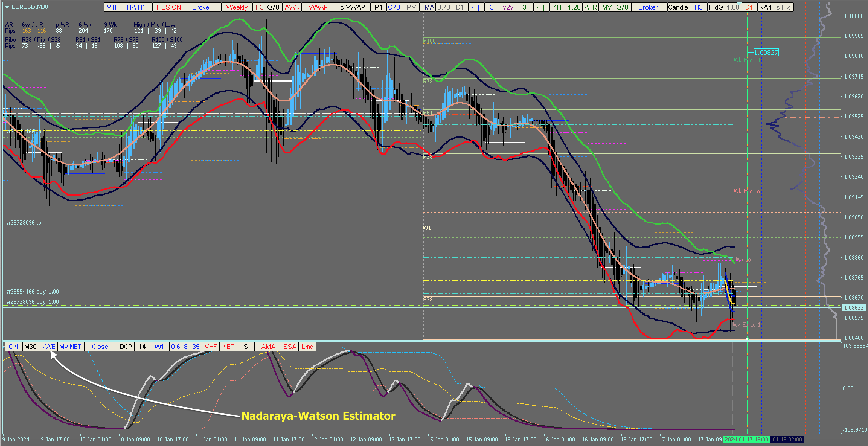Open the MTF timeframe selector
The width and height of the screenshot is (868, 446).
click(x=112, y=8)
